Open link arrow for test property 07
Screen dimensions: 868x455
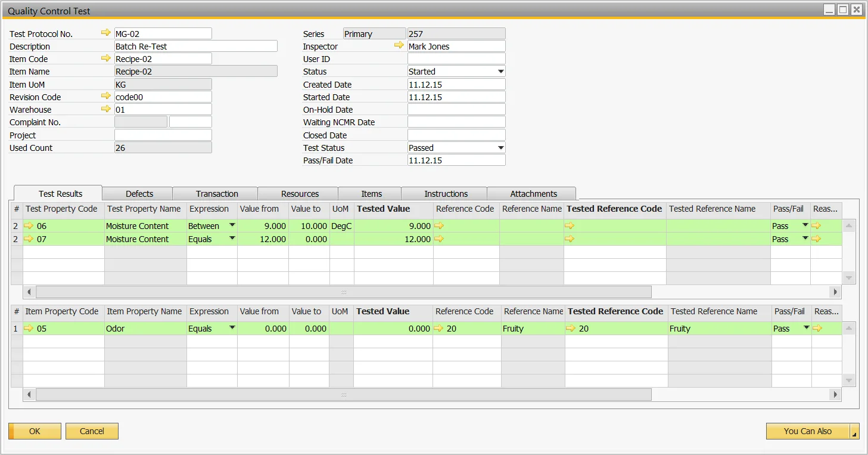click(29, 239)
